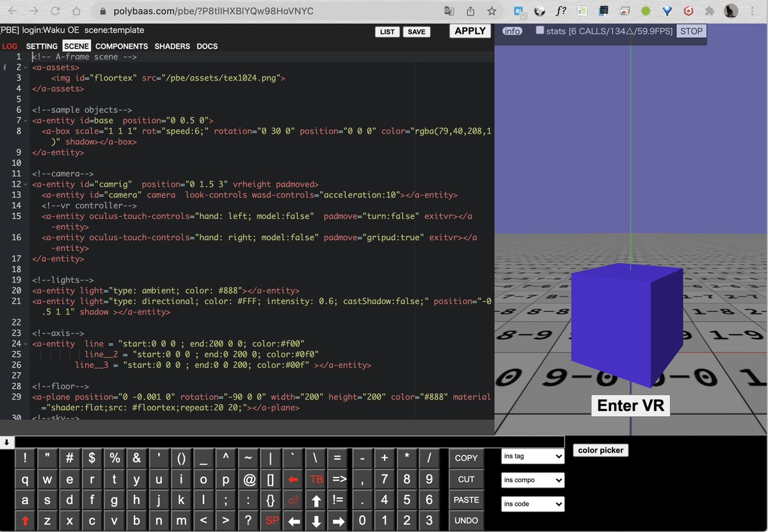Switch to the COMPONENTS tab
768x532 pixels.
[122, 46]
